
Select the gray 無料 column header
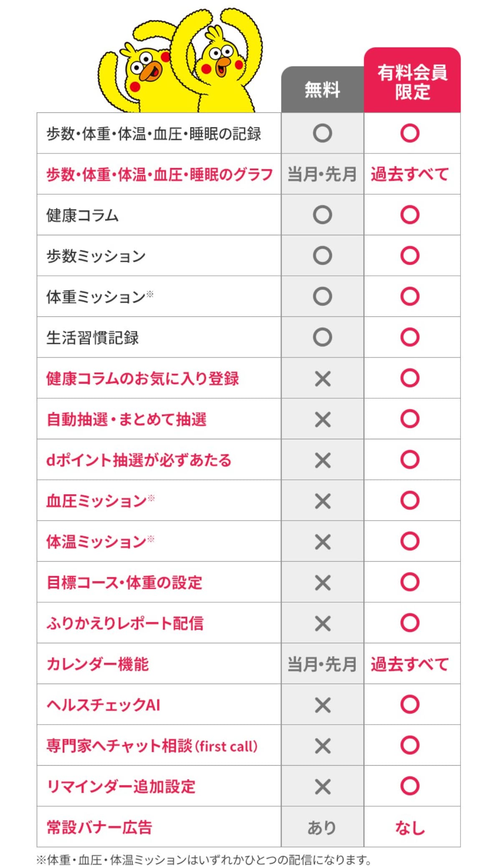click(x=322, y=90)
